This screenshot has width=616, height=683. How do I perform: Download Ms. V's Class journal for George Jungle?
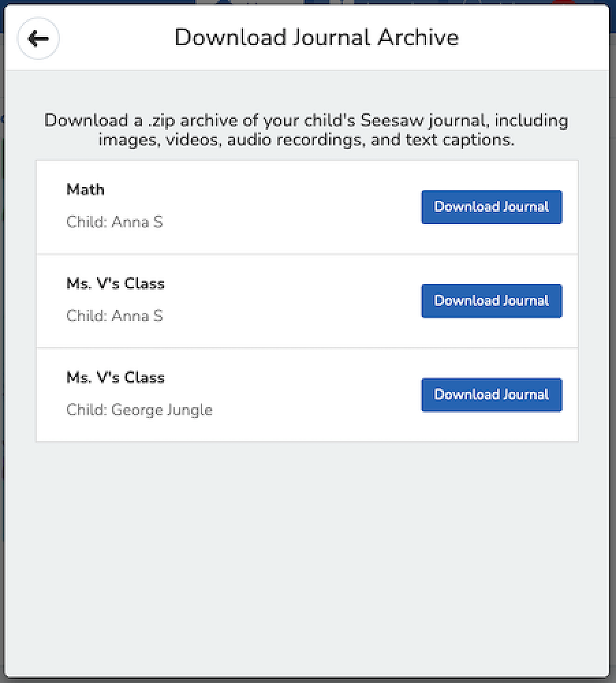491,395
